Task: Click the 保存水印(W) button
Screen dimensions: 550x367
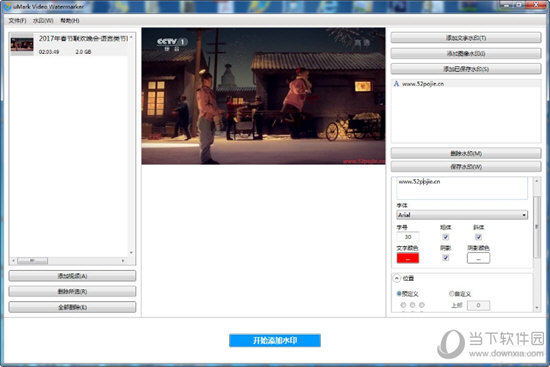Action: tap(466, 166)
